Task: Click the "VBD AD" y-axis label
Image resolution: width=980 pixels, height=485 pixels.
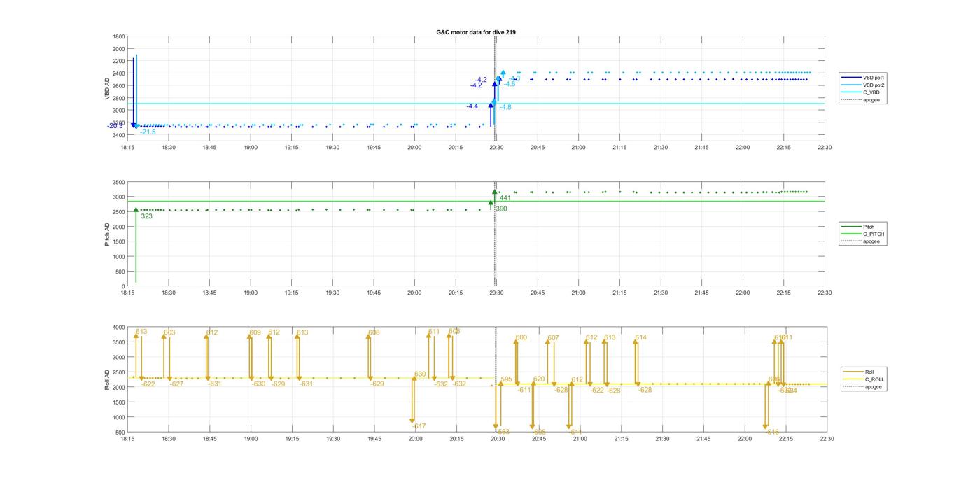Action: point(108,89)
